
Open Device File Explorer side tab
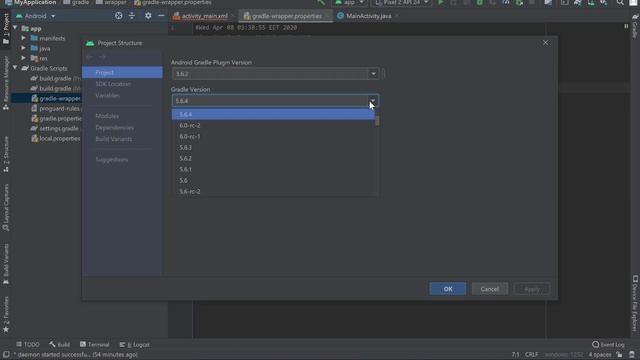pos(635,303)
